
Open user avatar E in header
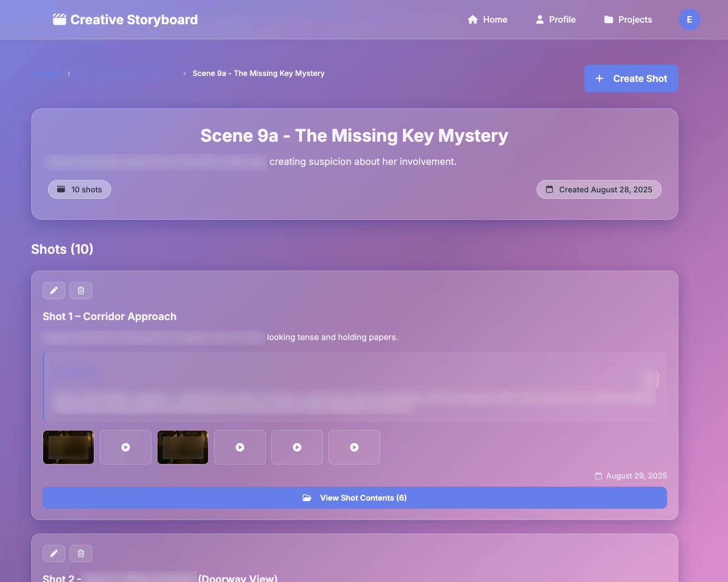[x=689, y=19]
